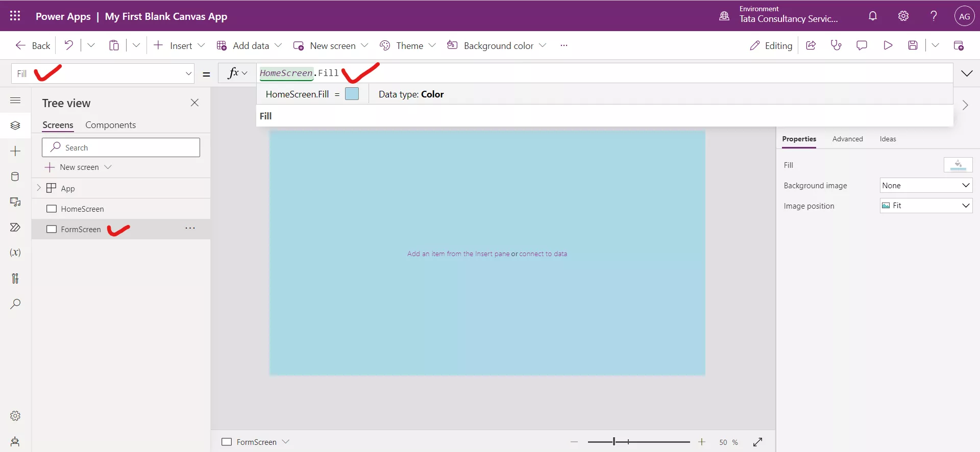Open the Background color picker
Viewport: 980px width, 452px height.
[x=497, y=45]
